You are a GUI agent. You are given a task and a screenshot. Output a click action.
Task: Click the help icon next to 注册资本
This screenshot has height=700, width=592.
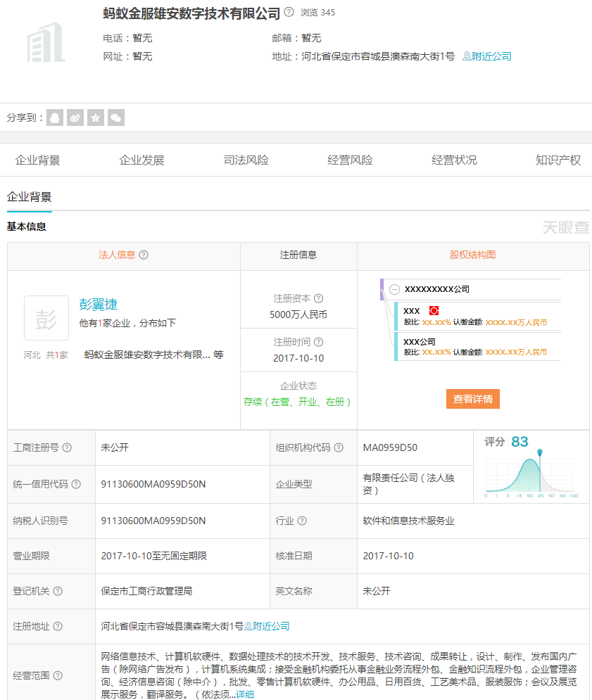(x=319, y=298)
